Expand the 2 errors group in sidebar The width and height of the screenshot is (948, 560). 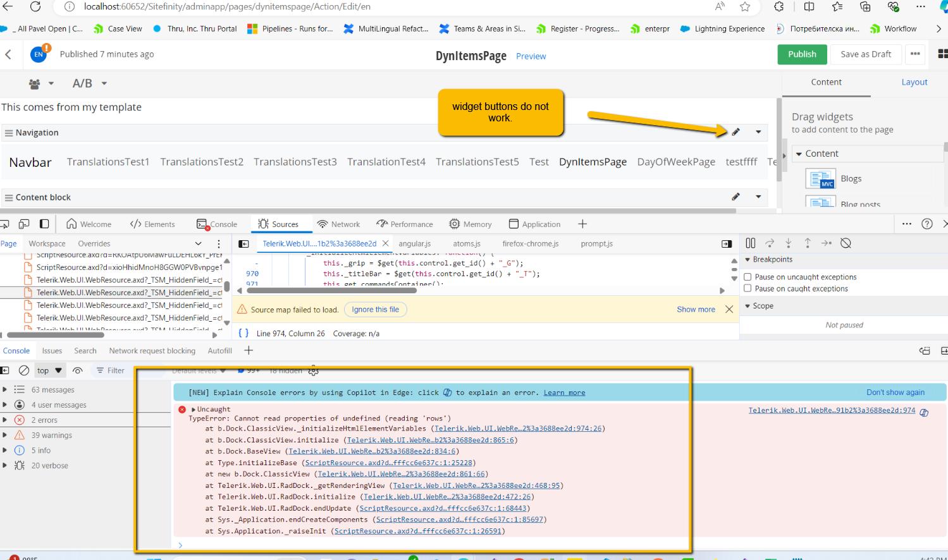click(5, 420)
